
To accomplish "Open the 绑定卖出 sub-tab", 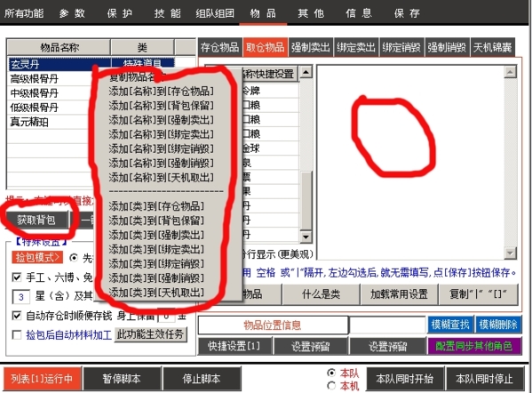I will (356, 47).
